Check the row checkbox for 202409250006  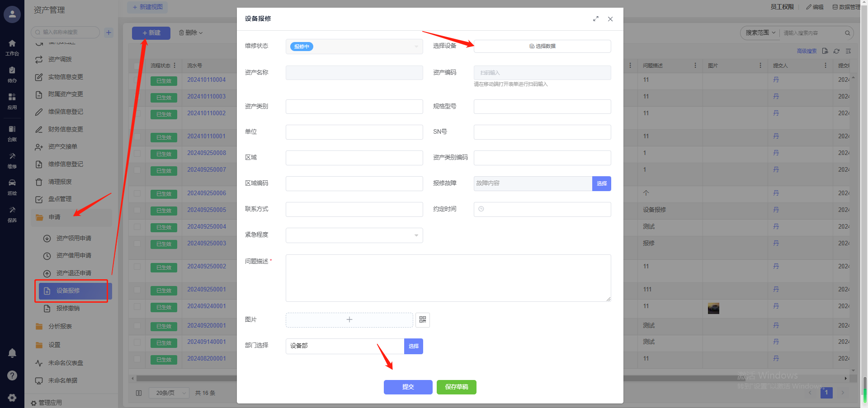(x=137, y=193)
